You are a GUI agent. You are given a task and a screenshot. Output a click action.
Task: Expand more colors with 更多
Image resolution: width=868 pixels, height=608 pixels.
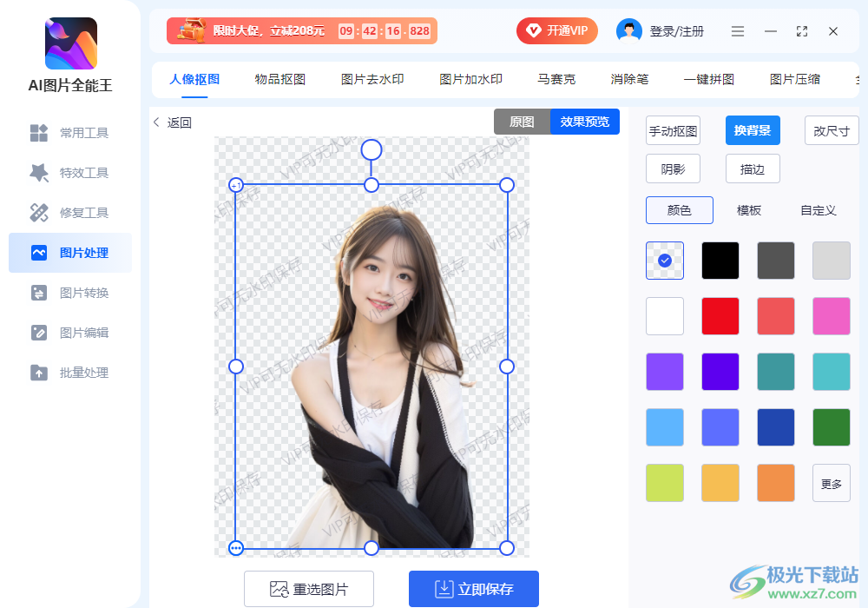[x=831, y=482]
